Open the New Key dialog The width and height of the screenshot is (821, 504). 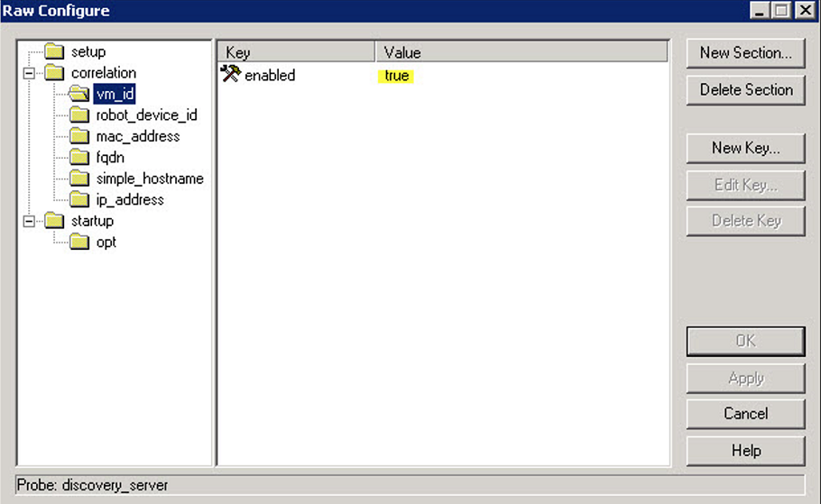[745, 148]
